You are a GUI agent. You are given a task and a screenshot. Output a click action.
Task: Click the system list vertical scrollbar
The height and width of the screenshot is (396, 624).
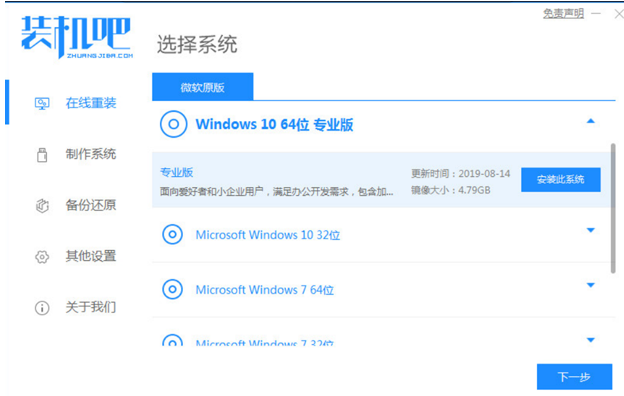click(613, 209)
